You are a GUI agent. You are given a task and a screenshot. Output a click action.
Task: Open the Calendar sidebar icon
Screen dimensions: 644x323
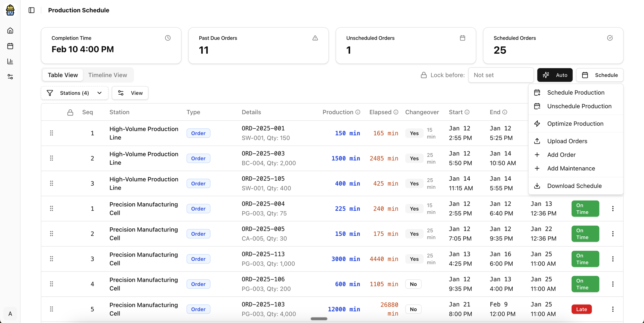pyautogui.click(x=10, y=46)
